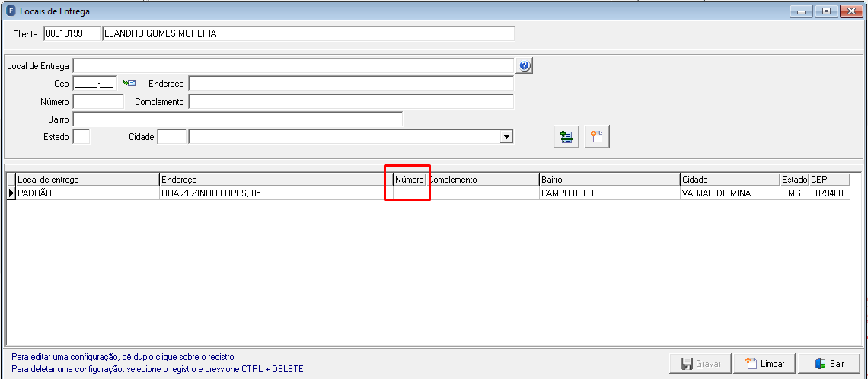Close the Locais de Entrega window
Screen dimensions: 868x379
coord(850,11)
